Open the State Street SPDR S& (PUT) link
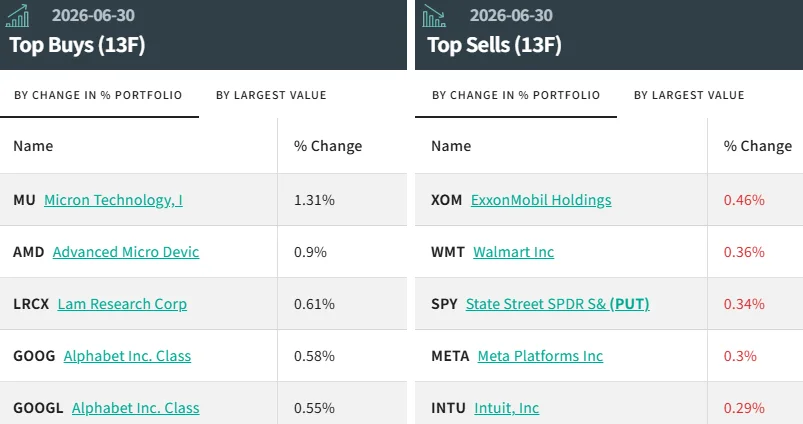This screenshot has height=424, width=803. pyautogui.click(x=558, y=304)
